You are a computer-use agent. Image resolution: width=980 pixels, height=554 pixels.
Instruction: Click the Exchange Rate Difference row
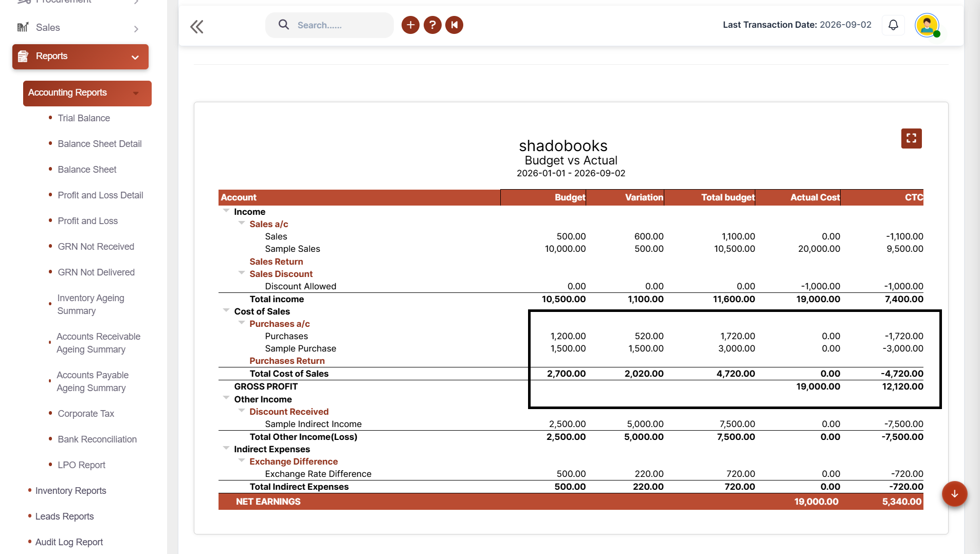pos(318,474)
